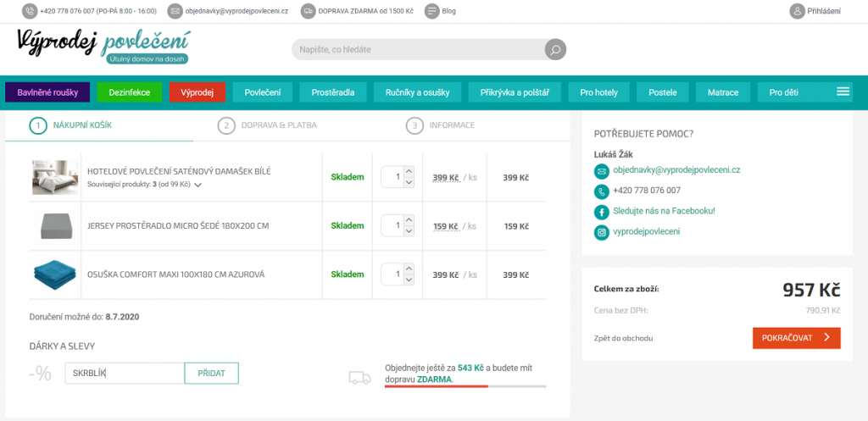Click the free shipping progress bar
868x421 pixels.
(x=465, y=386)
